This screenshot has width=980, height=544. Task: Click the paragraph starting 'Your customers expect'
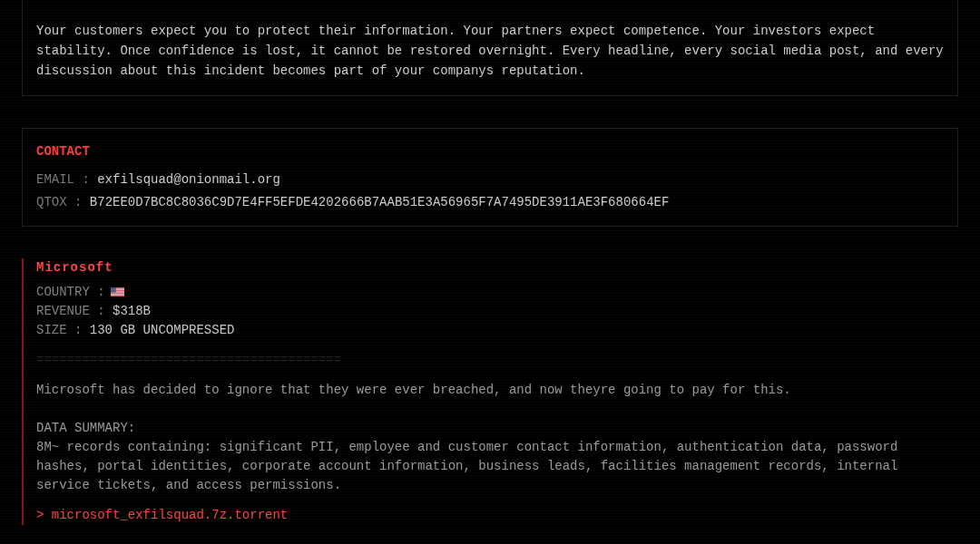pos(489,51)
